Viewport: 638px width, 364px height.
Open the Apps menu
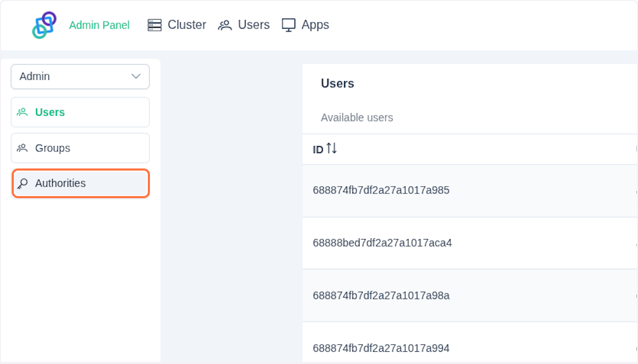pyautogui.click(x=315, y=25)
